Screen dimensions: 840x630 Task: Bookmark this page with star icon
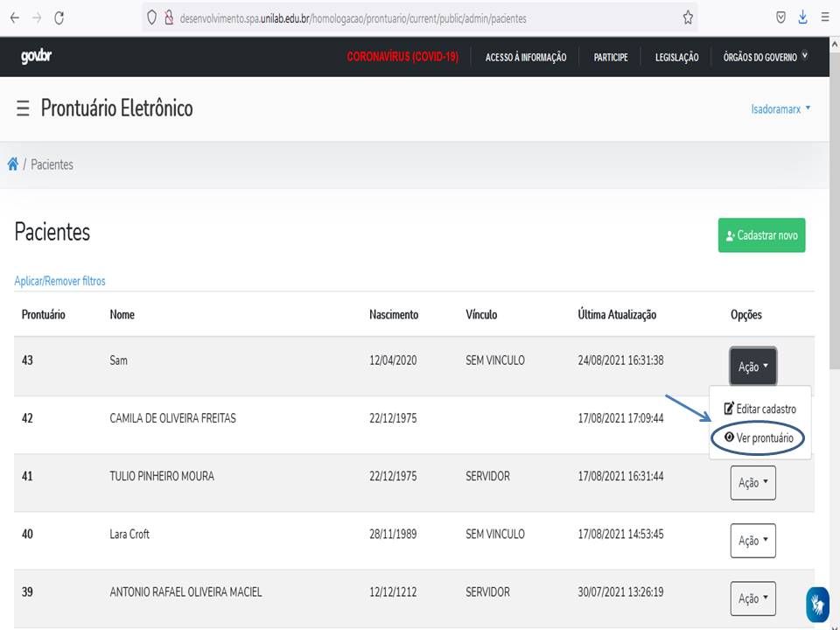click(x=688, y=17)
